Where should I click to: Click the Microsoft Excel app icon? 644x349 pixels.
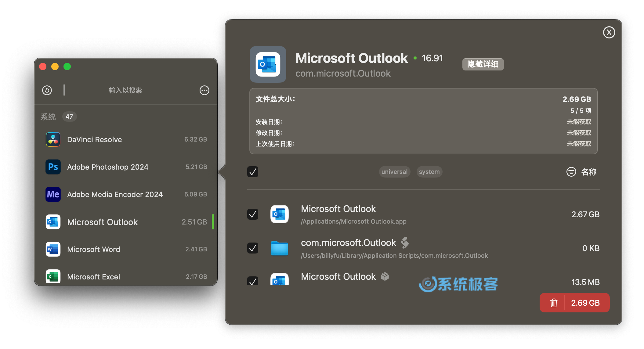pyautogui.click(x=53, y=276)
